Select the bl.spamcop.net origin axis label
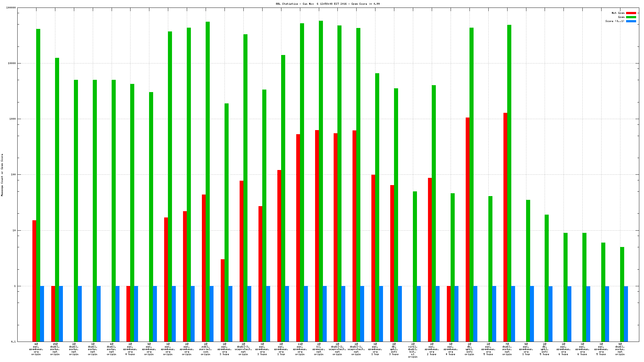This screenshot has height=362, width=644. click(x=319, y=349)
